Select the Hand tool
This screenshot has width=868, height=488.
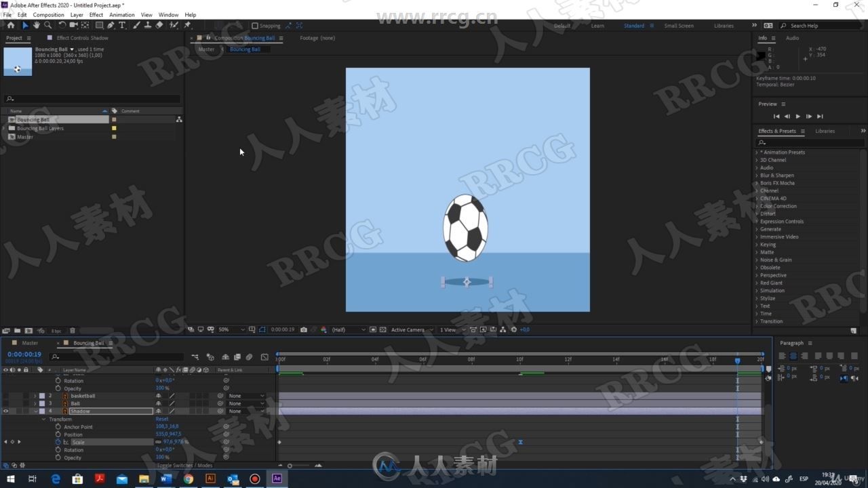coord(36,25)
